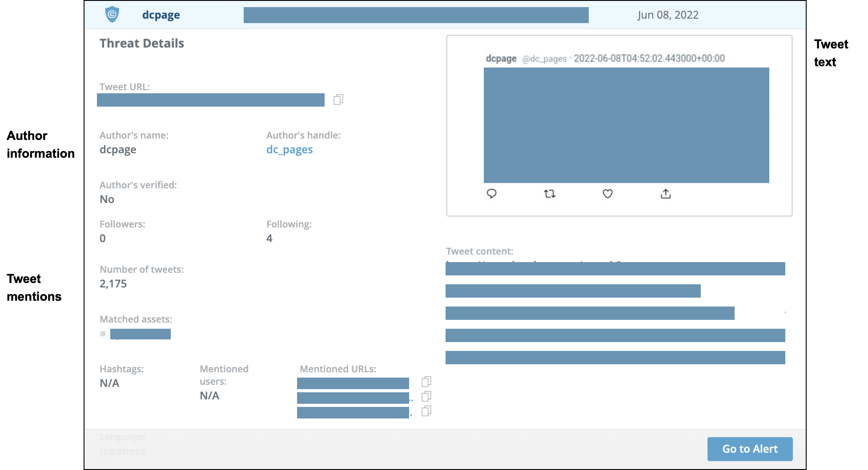Copy the third mentioned URL
Screen dimensions: 868x470
[426, 411]
